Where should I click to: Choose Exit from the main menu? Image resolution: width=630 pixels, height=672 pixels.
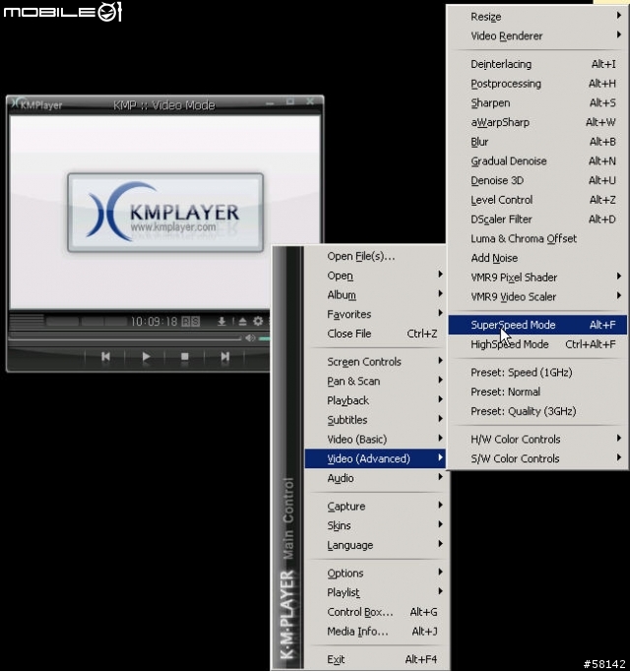[375, 659]
